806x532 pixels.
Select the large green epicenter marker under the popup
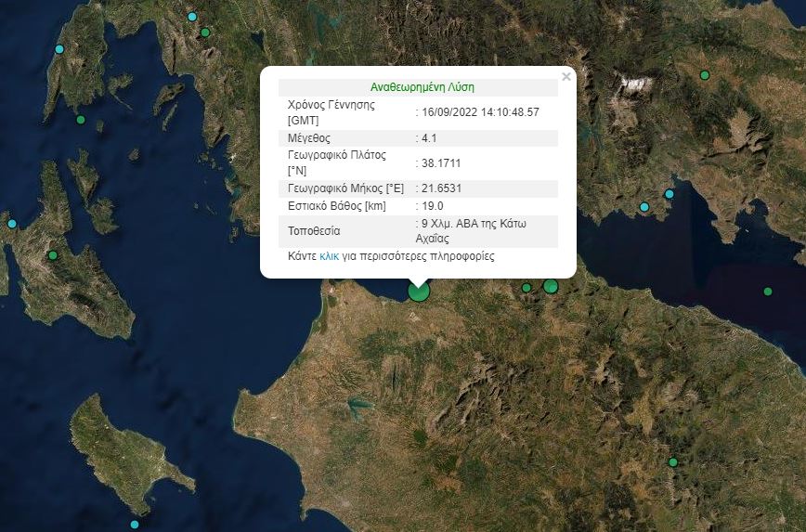tap(419, 291)
